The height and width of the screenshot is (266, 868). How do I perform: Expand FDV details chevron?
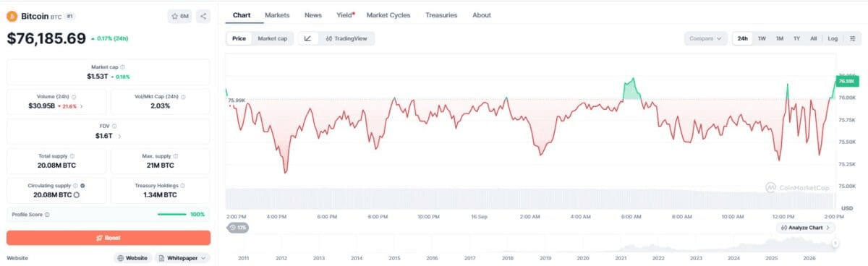tap(119, 136)
